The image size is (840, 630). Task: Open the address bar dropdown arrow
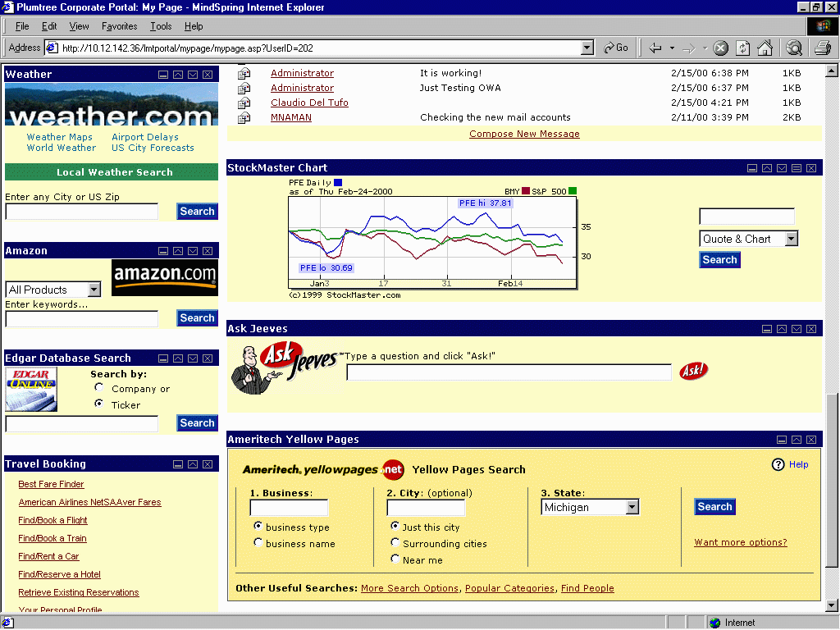[587, 48]
